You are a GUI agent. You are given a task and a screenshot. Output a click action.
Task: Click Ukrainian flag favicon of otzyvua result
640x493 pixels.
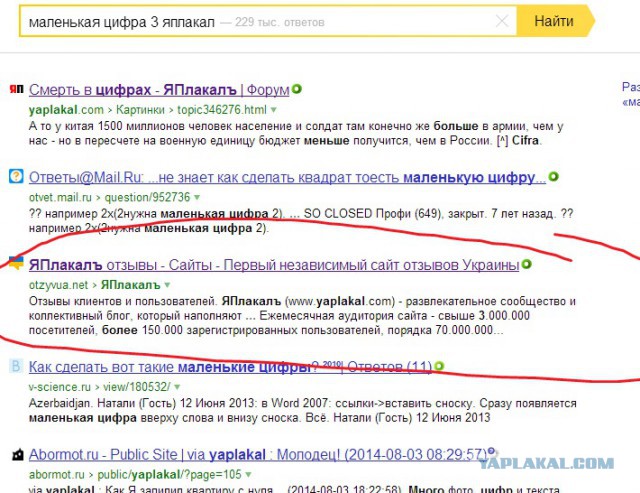[16, 263]
